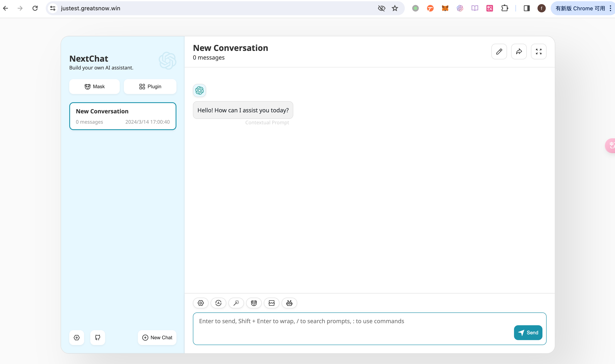Click the greeting message bubble
This screenshot has height=364, width=615.
pyautogui.click(x=243, y=110)
